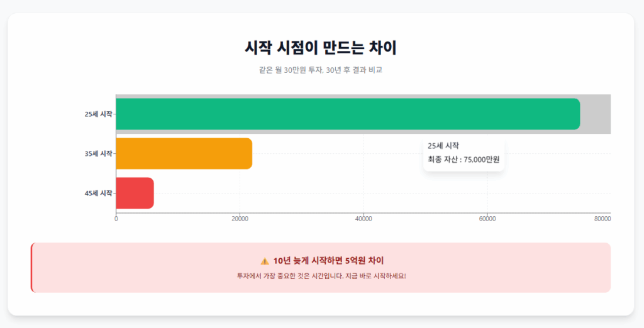Click the 최종 자산 : 75,000만원 tooltip value
The width and height of the screenshot is (644, 328).
pyautogui.click(x=464, y=160)
